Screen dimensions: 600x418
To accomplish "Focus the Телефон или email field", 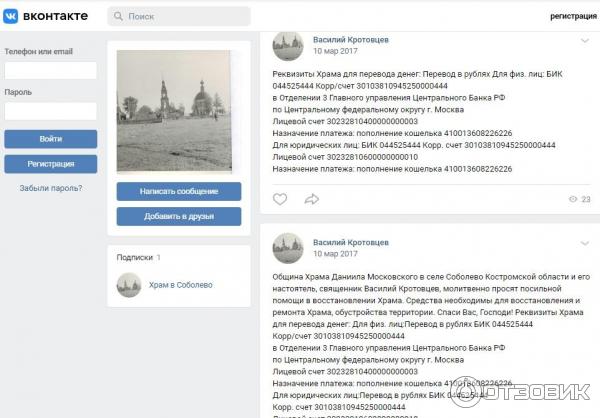I will [x=51, y=70].
